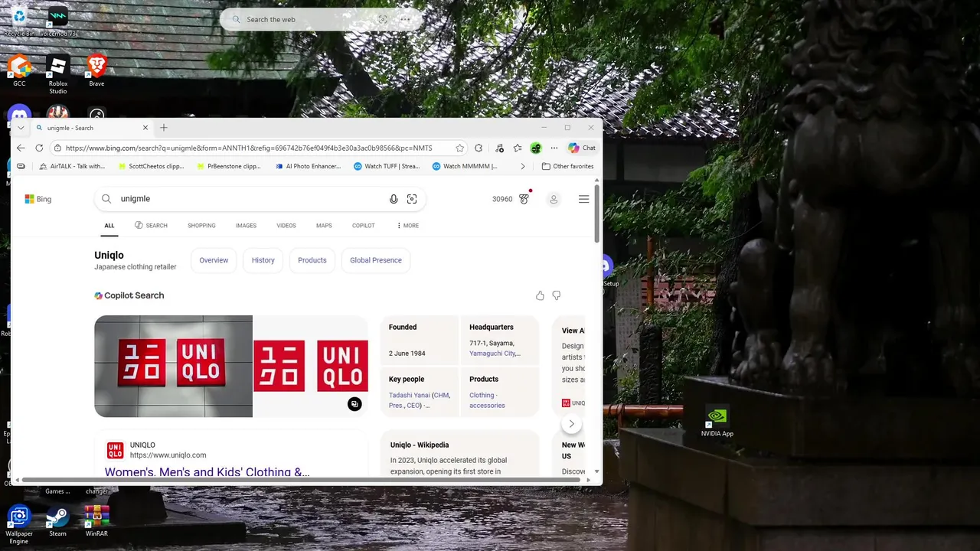Open Women's, Men's and Kids' Clothing result

click(207, 472)
